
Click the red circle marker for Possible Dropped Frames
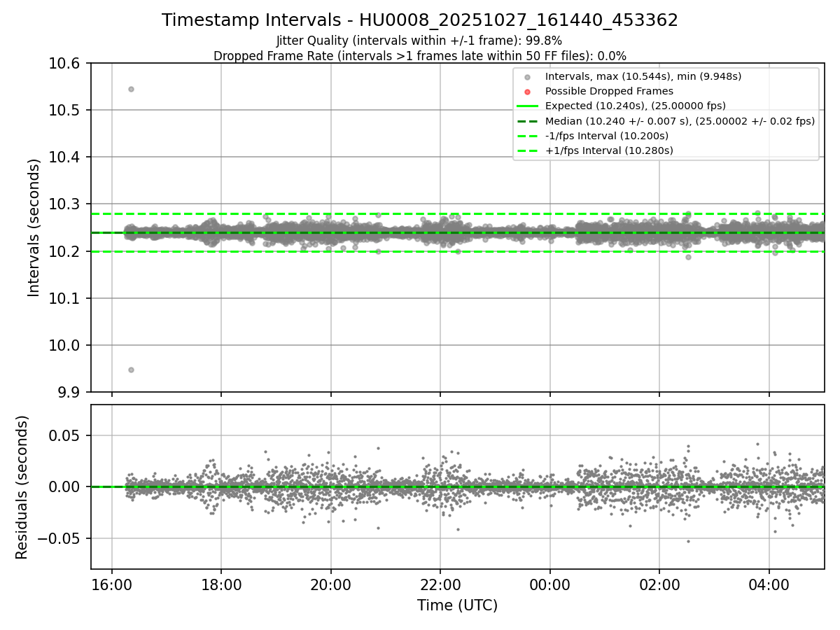(x=528, y=92)
